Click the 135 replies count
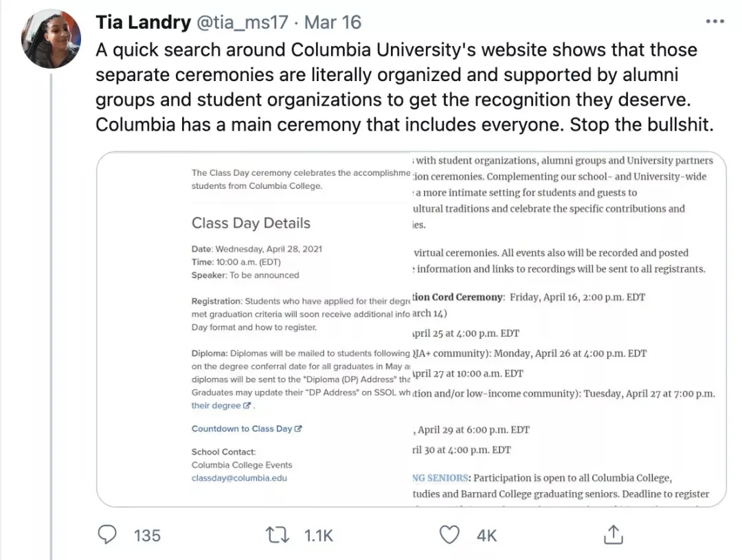Viewport: 742px width, 560px height. (147, 535)
